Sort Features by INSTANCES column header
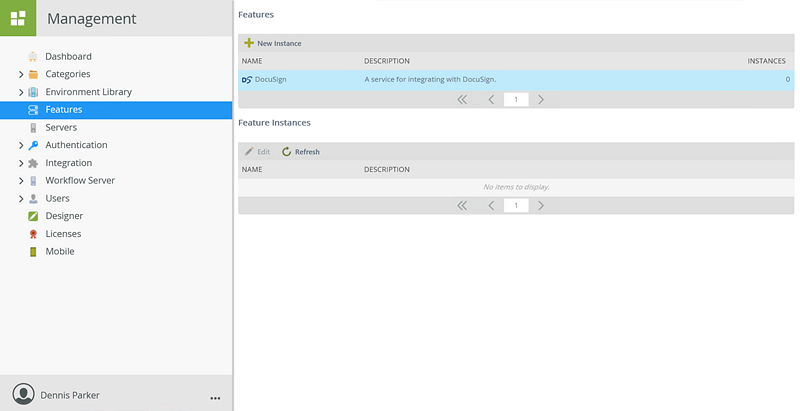This screenshot has height=411, width=800. (x=766, y=61)
